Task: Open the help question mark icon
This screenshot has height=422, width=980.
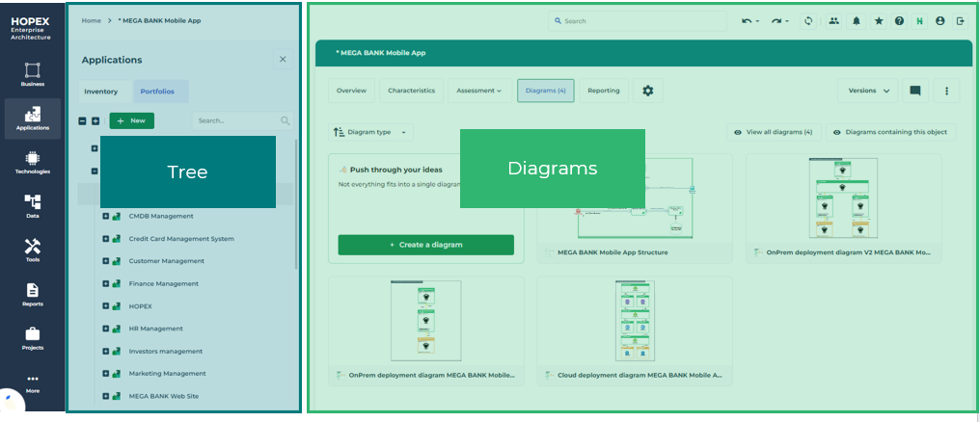Action: tap(899, 20)
